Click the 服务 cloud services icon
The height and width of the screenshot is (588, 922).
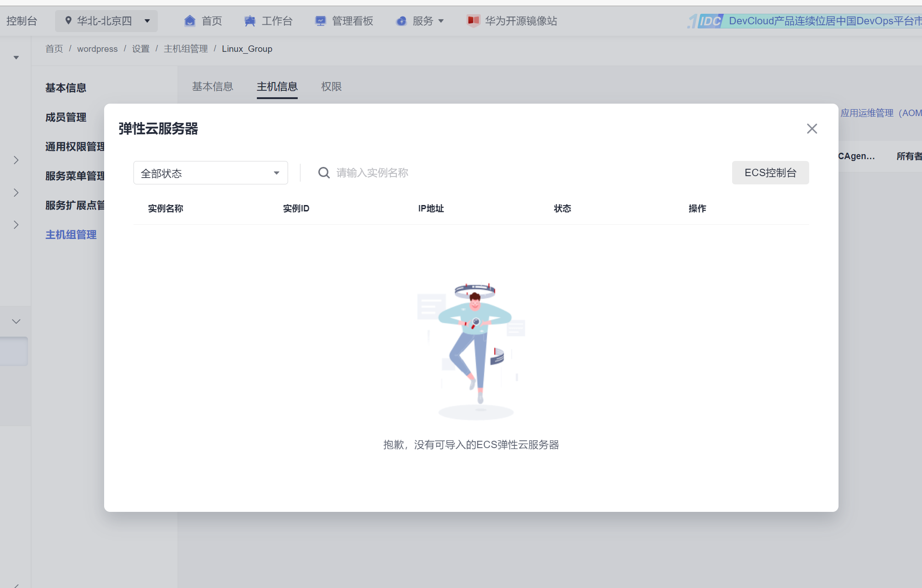pos(401,21)
